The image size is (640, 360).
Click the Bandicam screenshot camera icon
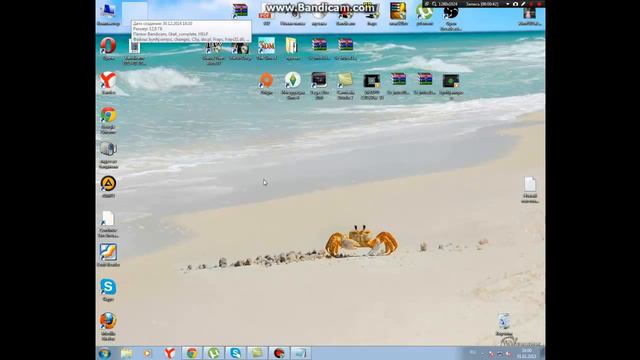[516, 4]
